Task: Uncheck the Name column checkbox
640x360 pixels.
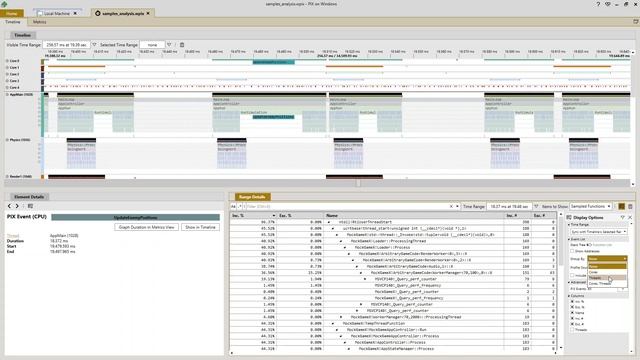Action: click(x=572, y=313)
